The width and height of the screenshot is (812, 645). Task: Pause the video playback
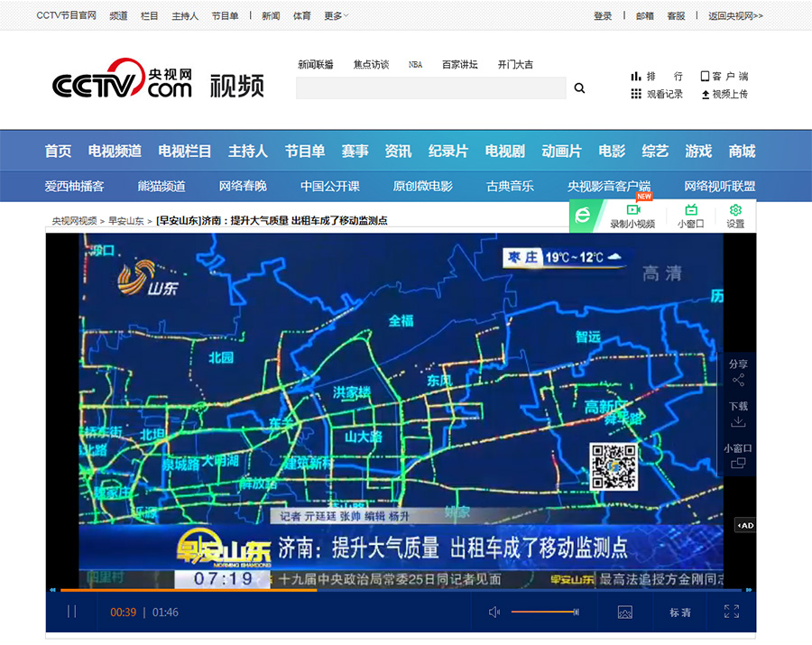coord(71,612)
